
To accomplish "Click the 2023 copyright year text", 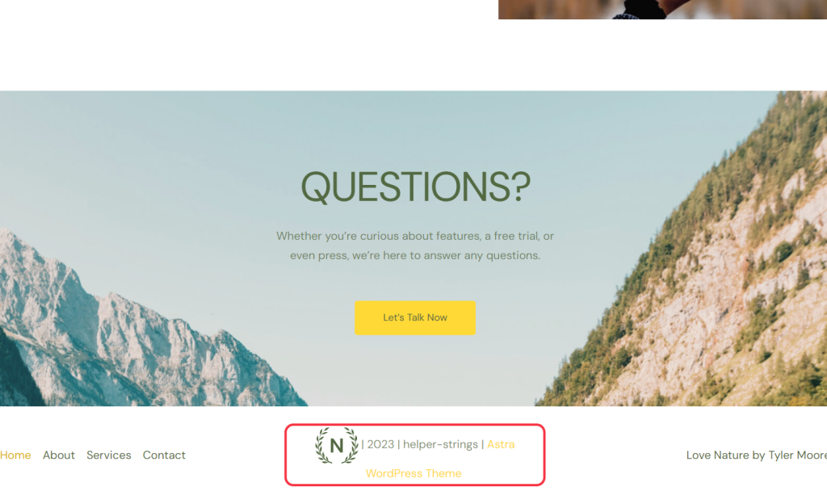I will pyautogui.click(x=381, y=444).
